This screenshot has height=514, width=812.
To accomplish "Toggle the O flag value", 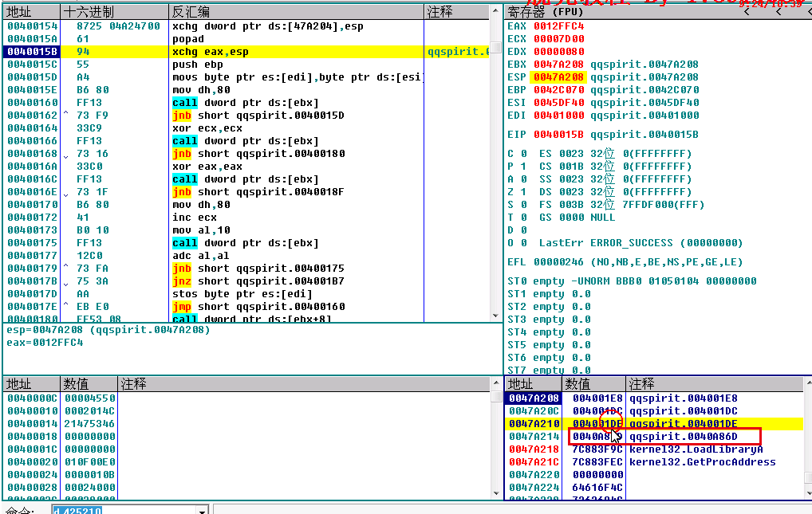I will pos(523,243).
